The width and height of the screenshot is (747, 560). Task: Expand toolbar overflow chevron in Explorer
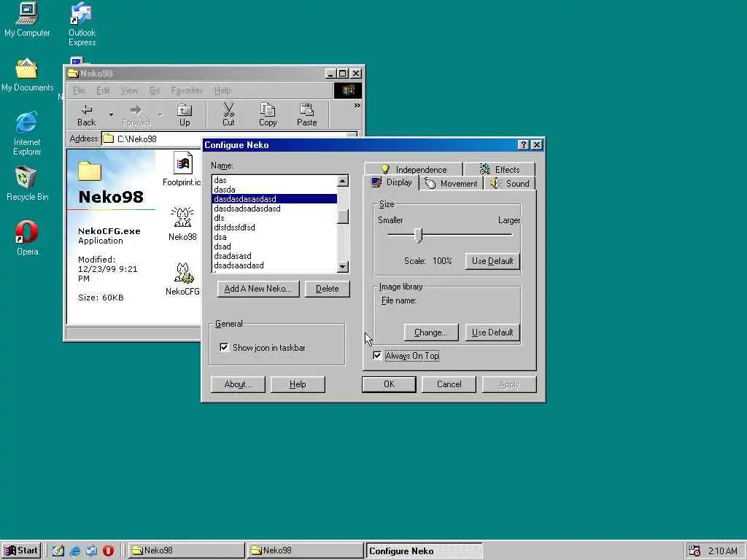[x=357, y=105]
